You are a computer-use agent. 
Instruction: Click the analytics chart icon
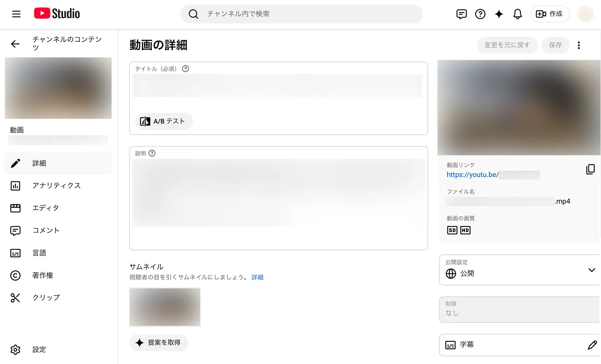click(x=15, y=186)
